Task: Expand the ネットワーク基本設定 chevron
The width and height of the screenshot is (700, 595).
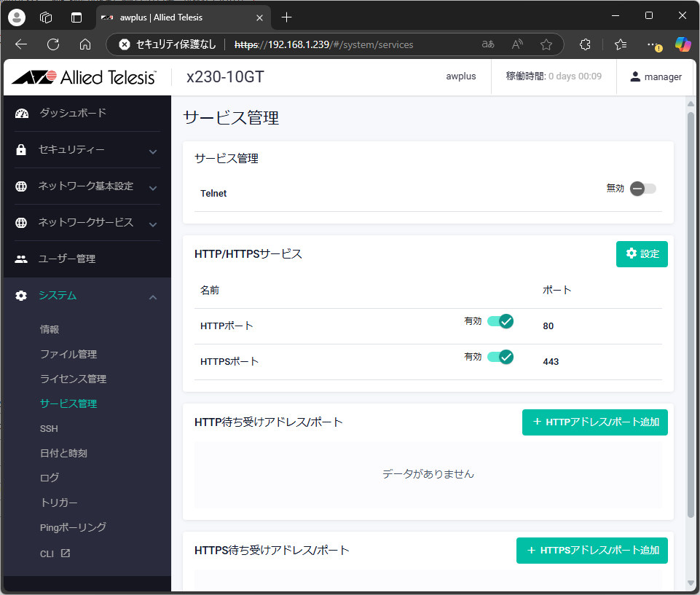Action: pos(153,187)
